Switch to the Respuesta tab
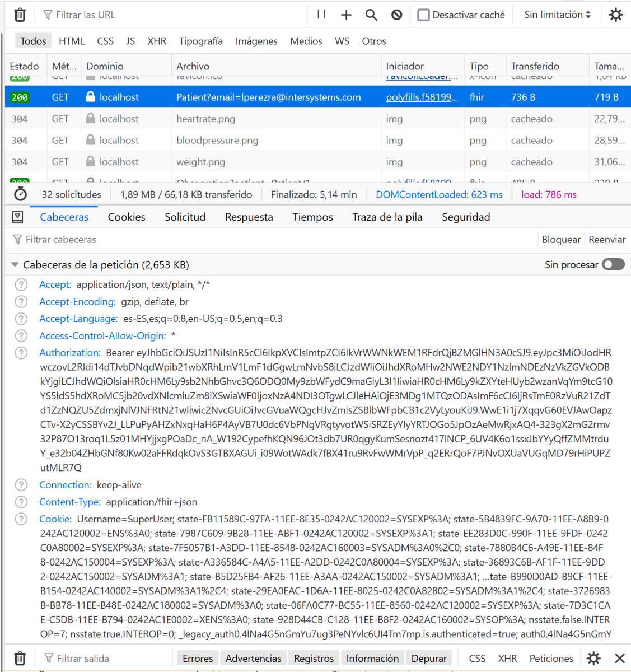 (249, 217)
